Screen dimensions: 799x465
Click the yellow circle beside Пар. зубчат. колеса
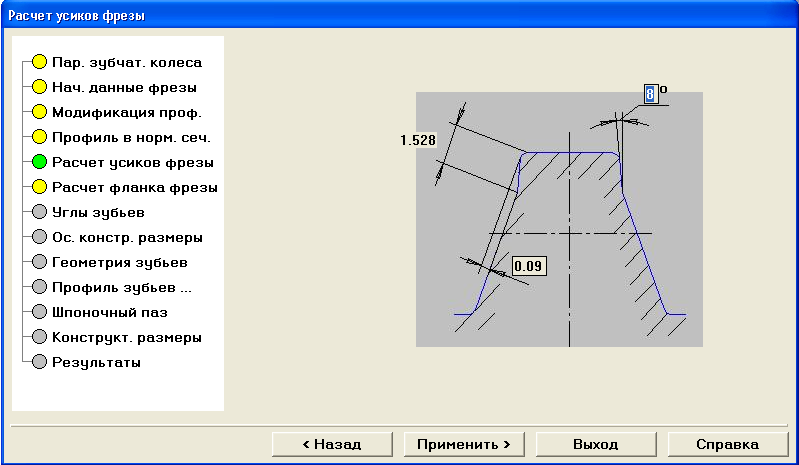click(x=39, y=62)
